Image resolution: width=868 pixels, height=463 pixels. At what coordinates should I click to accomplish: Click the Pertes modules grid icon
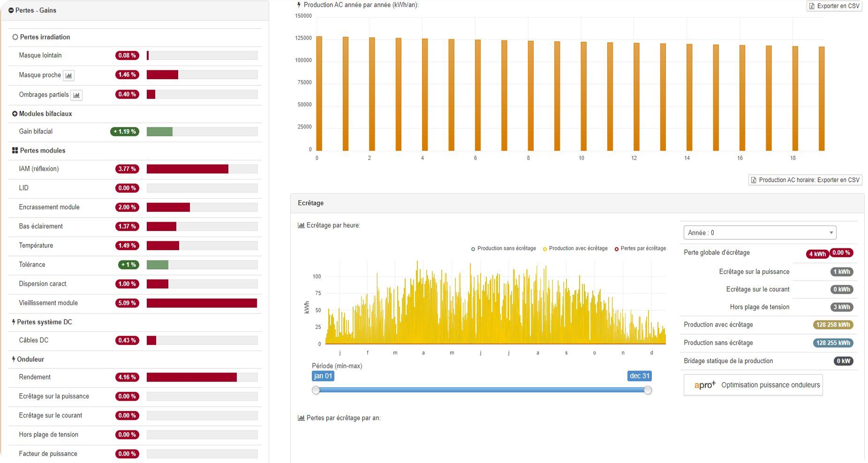coord(15,150)
